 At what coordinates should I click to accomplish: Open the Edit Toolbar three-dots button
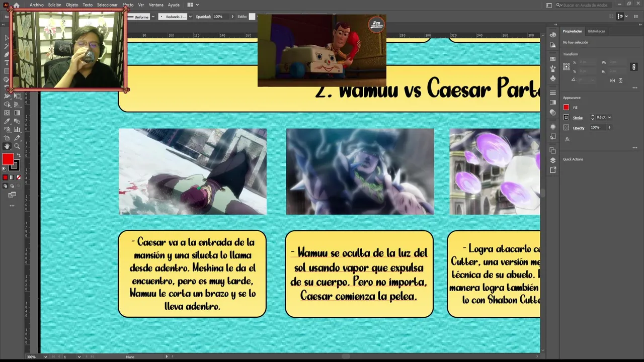[x=12, y=206]
